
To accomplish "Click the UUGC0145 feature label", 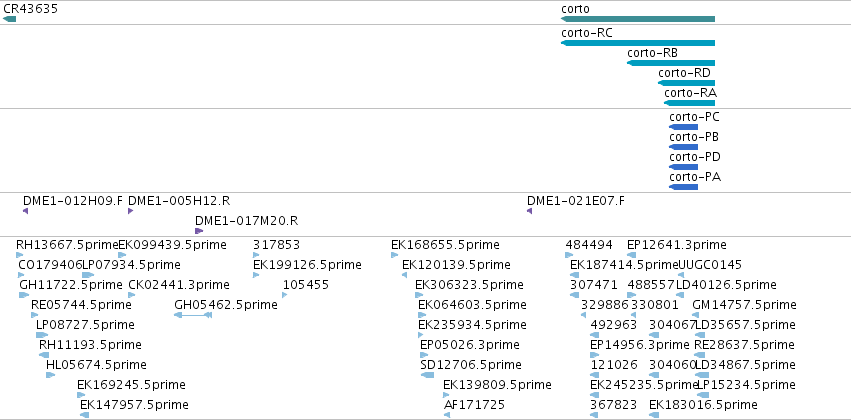I will pyautogui.click(x=710, y=265).
